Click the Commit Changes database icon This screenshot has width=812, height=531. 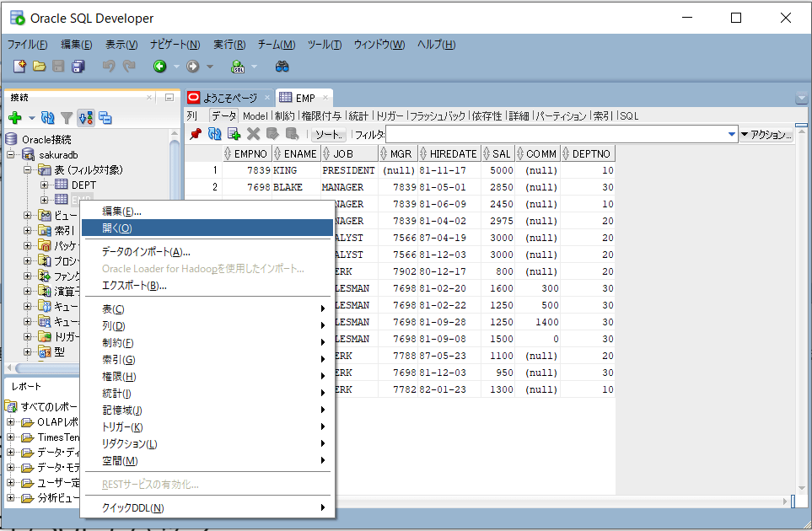[x=272, y=134]
